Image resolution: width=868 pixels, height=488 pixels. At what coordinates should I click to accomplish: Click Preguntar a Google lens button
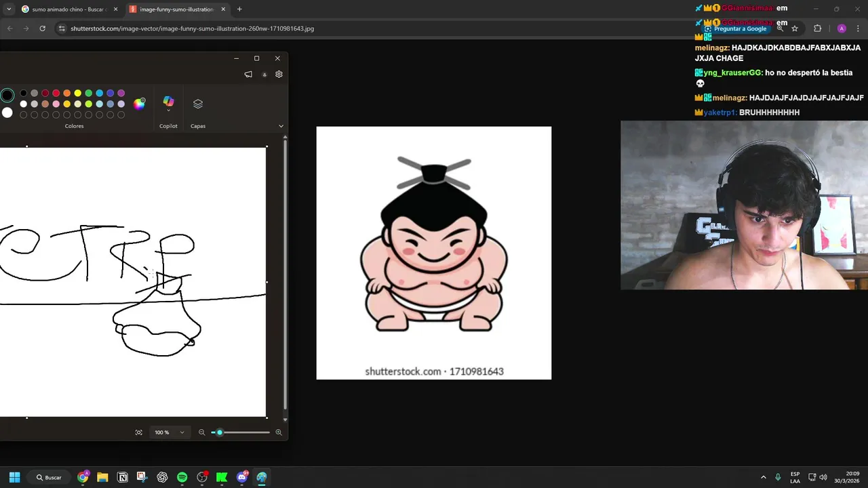(736, 28)
